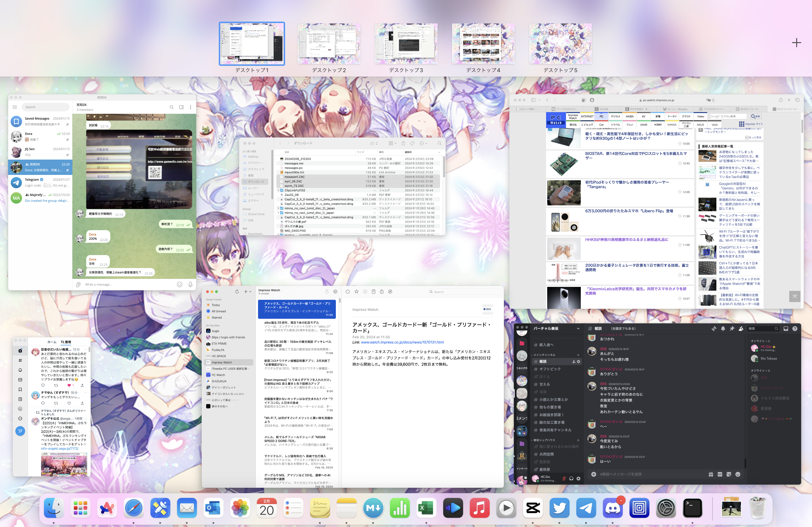The width and height of the screenshot is (812, 527).
Task: Toggle read status circle in NetNewsWire
Action: point(348,291)
